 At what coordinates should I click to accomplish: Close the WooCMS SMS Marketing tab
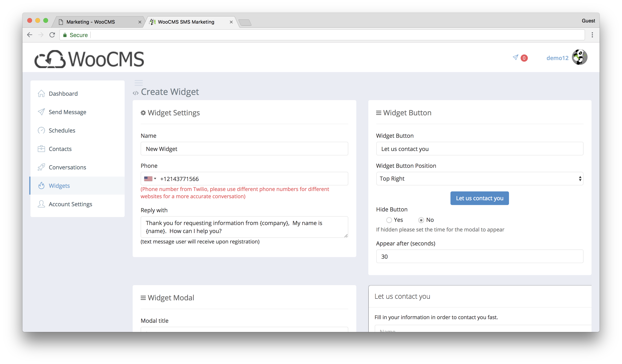pos(231,22)
